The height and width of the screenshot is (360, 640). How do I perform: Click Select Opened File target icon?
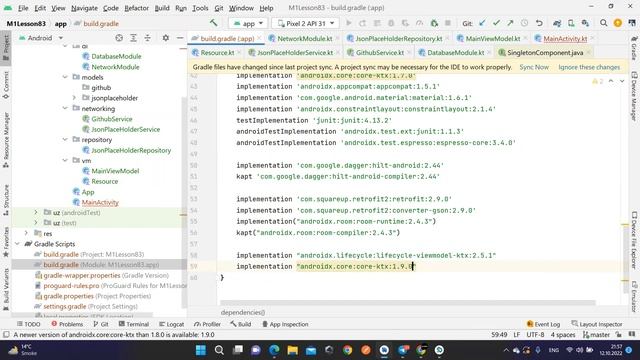[119, 38]
